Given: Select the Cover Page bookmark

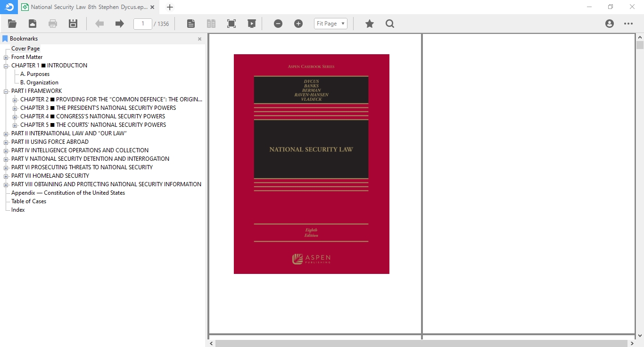Looking at the screenshot, I should 25,49.
